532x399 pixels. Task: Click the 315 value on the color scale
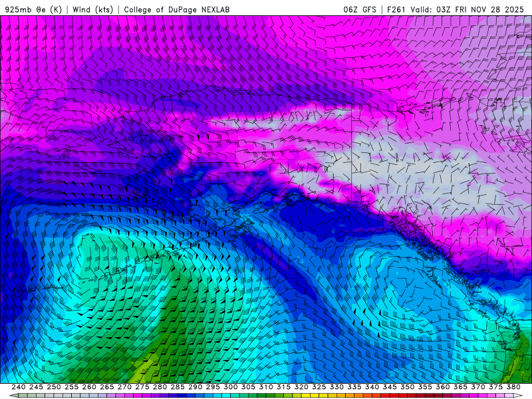point(284,387)
